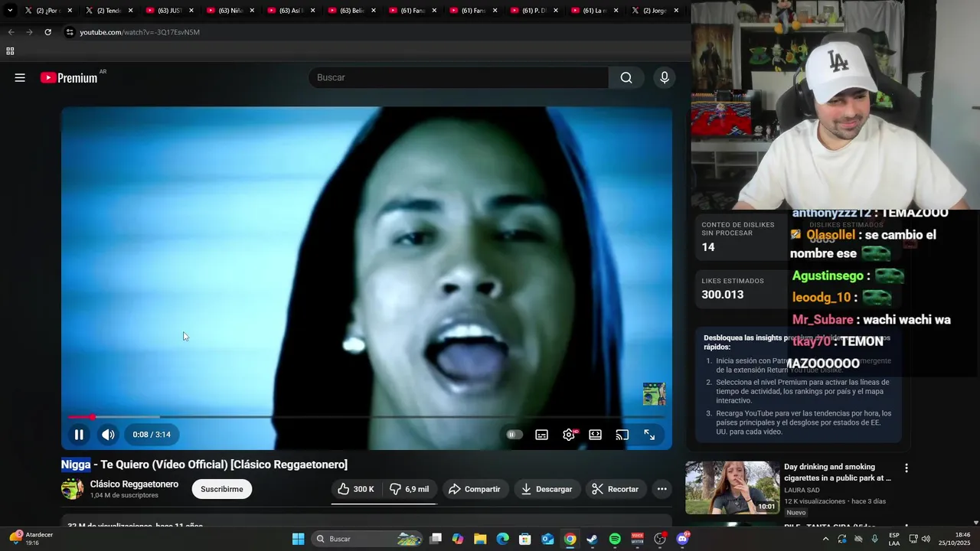Open options for Day drinking video
This screenshot has width=980, height=551.
pos(906,468)
